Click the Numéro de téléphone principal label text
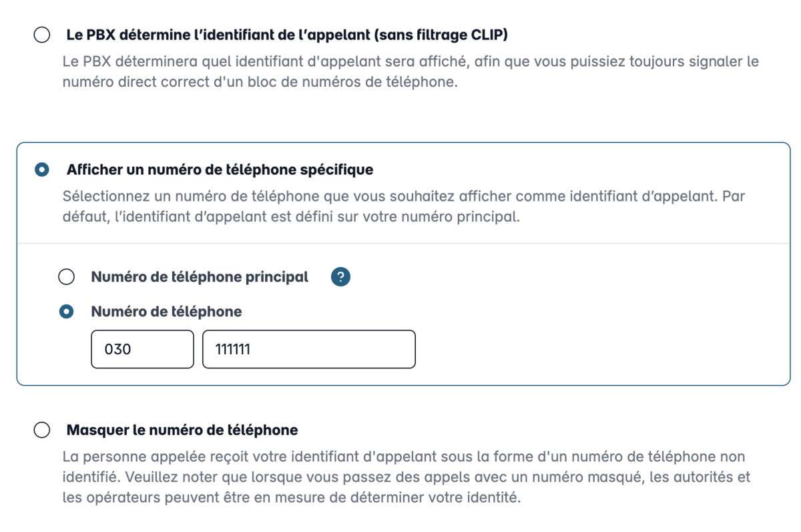Screen dimensions: 801x532 (x=200, y=277)
